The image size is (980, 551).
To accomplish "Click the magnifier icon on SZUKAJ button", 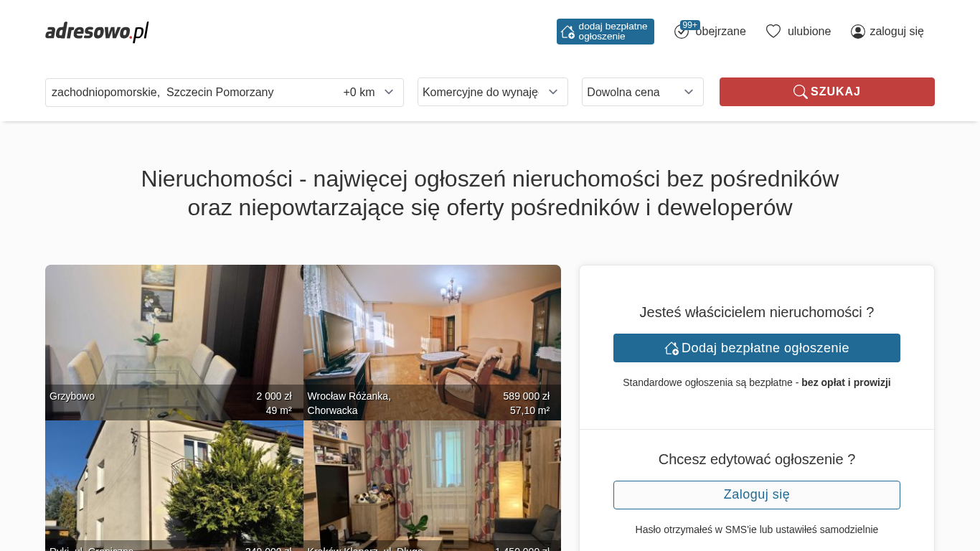I will pyautogui.click(x=800, y=92).
